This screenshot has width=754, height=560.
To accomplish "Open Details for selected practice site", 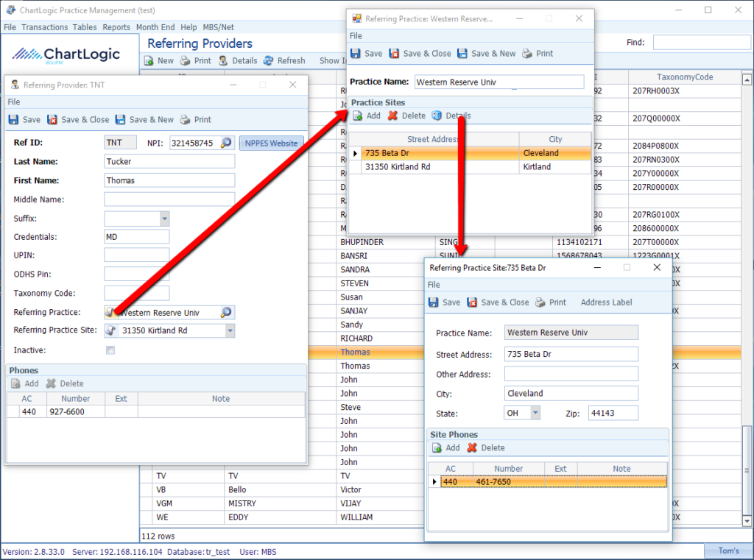I will click(451, 116).
